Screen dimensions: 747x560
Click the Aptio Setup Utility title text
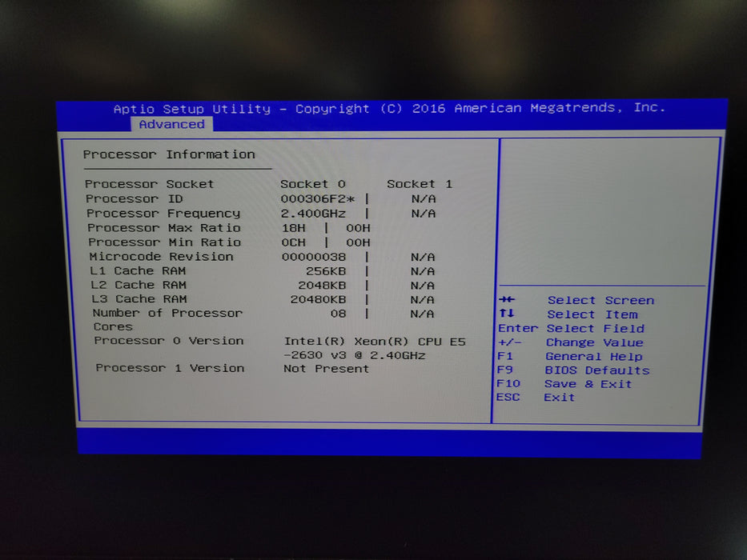192,109
